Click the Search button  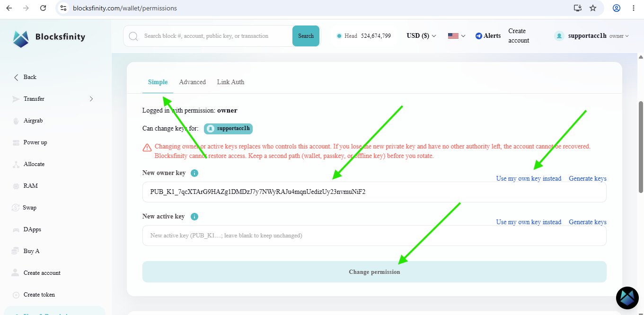306,36
